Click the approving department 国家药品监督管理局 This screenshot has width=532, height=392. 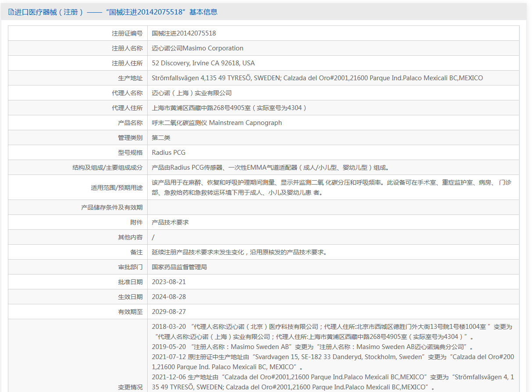click(179, 267)
